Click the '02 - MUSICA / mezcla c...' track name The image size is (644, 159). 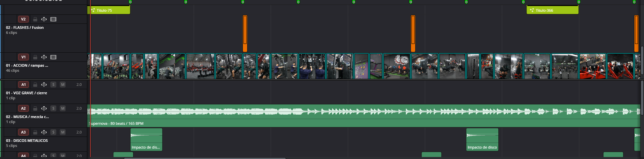pyautogui.click(x=27, y=117)
